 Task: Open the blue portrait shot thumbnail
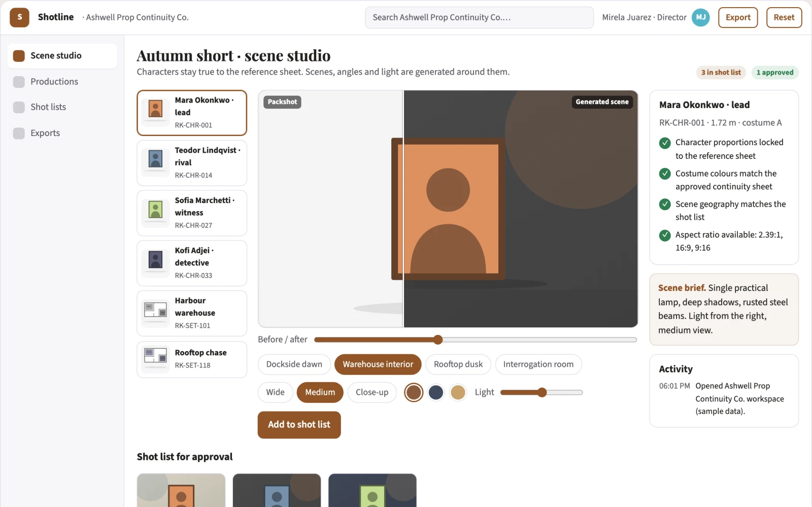[277, 490]
